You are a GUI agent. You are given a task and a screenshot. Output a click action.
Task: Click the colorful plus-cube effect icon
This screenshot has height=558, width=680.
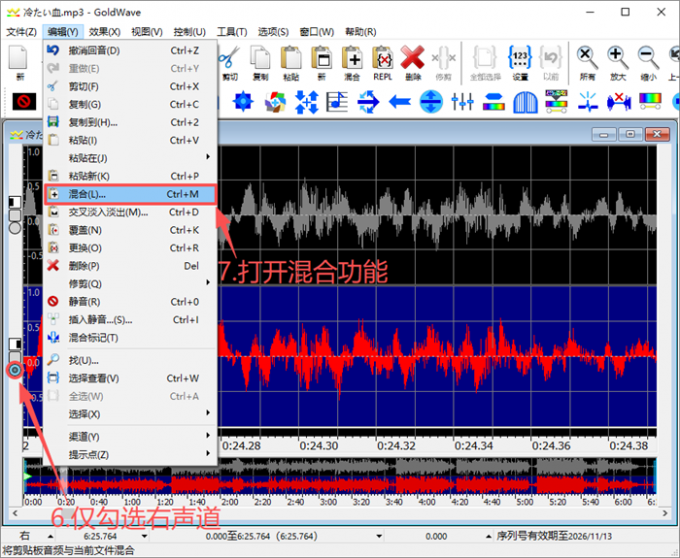275,101
